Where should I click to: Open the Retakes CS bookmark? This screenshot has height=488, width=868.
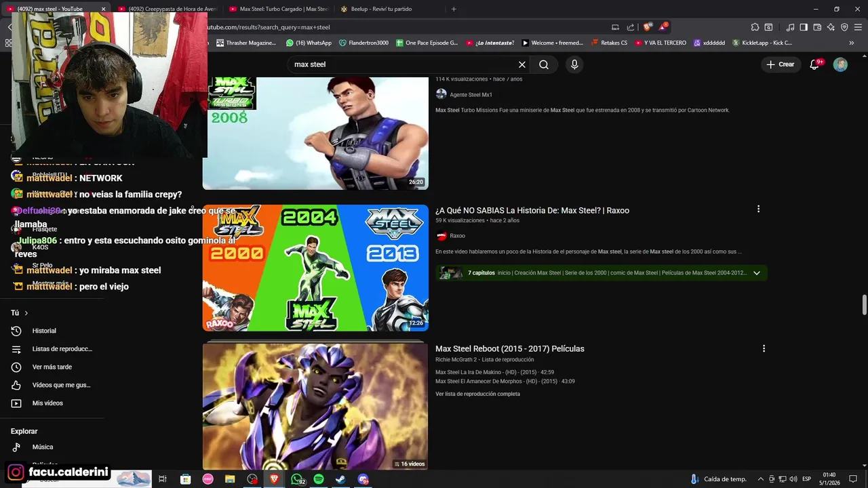coord(609,43)
